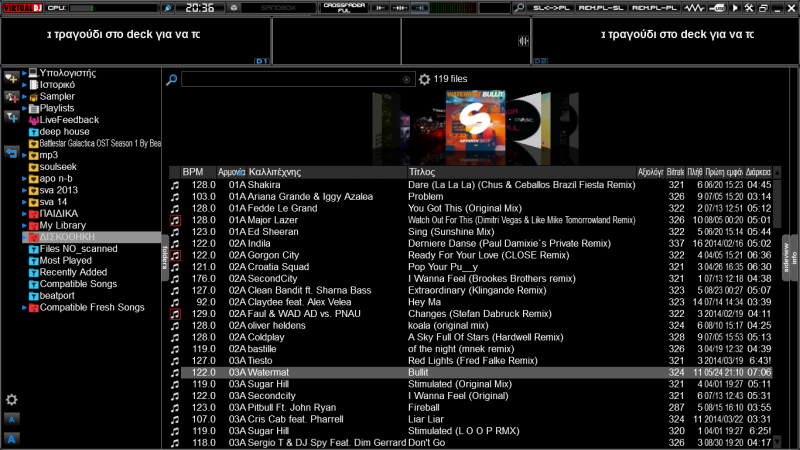
Task: Expand the mp3 folder node
Action: 24,156
